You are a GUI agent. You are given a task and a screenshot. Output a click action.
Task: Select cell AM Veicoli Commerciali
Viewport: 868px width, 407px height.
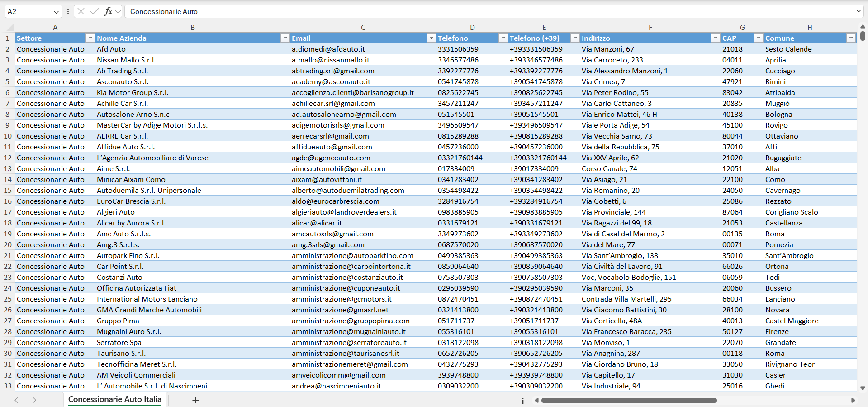(193, 375)
